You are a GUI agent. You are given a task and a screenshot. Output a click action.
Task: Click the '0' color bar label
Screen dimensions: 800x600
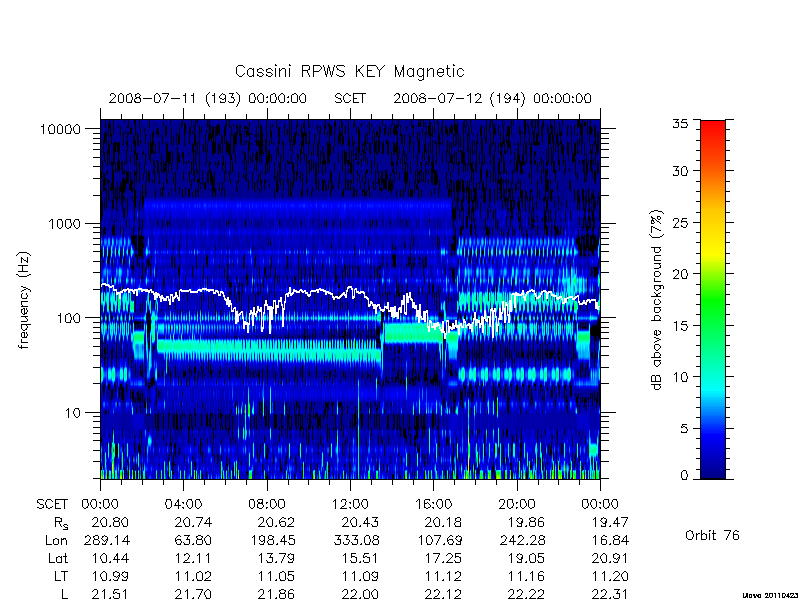684,475
